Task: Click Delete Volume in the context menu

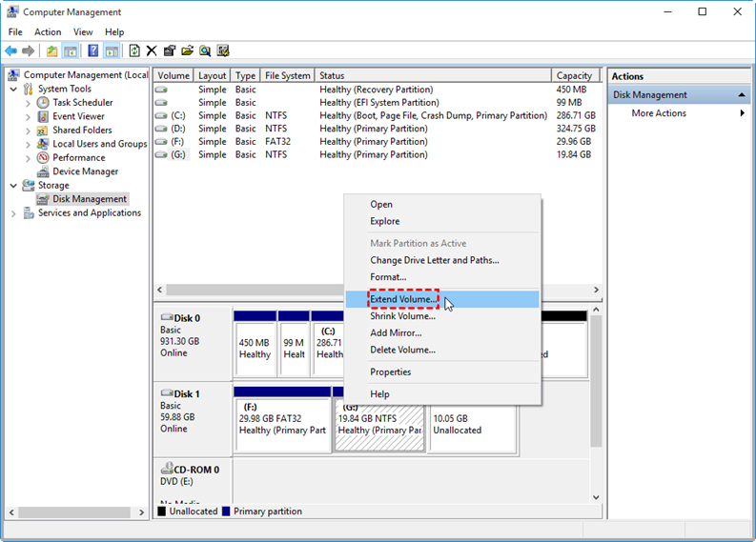Action: 402,350
